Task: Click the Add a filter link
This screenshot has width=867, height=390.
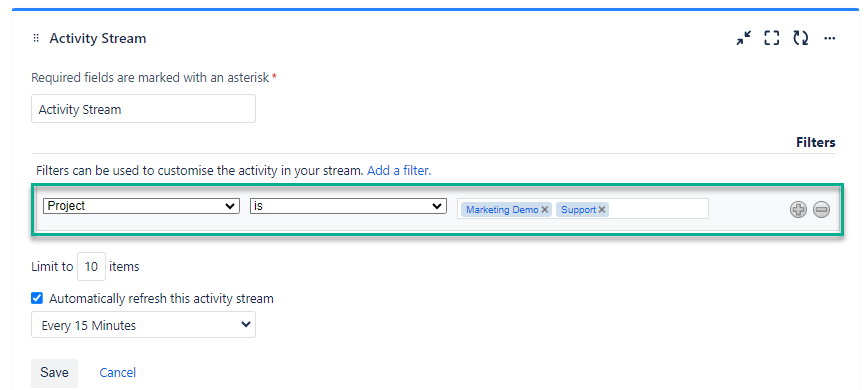Action: pos(399,171)
